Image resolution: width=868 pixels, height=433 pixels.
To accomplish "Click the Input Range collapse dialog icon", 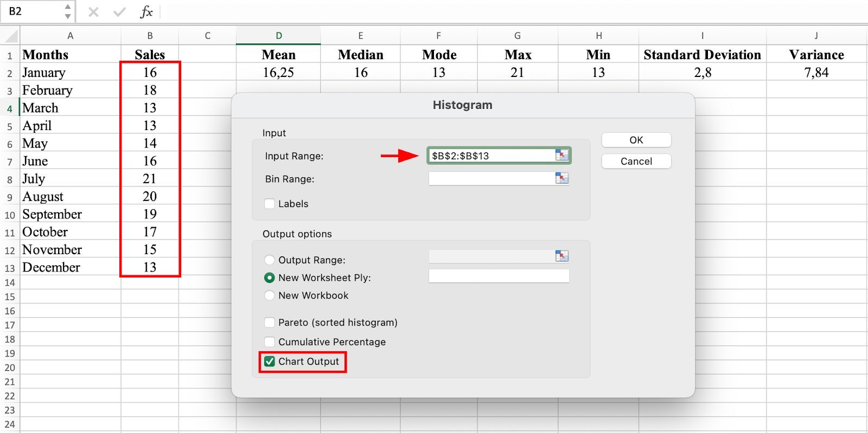I will [x=561, y=156].
